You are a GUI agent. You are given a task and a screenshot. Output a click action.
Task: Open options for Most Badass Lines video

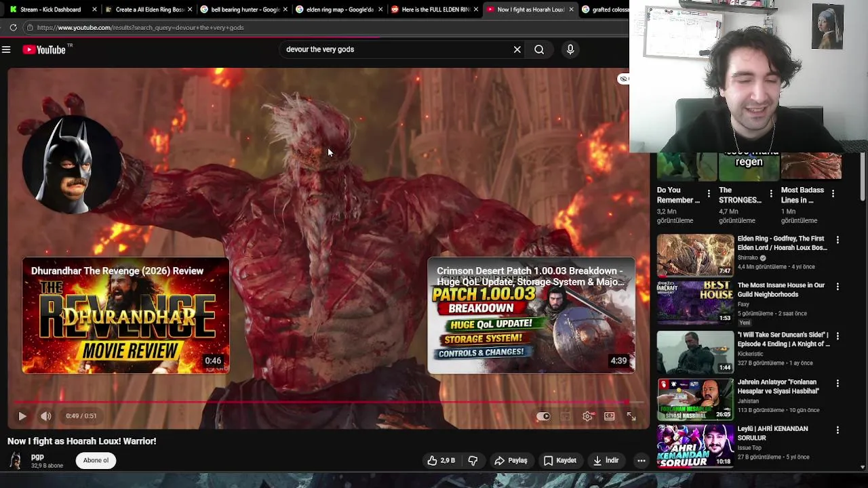[833, 194]
